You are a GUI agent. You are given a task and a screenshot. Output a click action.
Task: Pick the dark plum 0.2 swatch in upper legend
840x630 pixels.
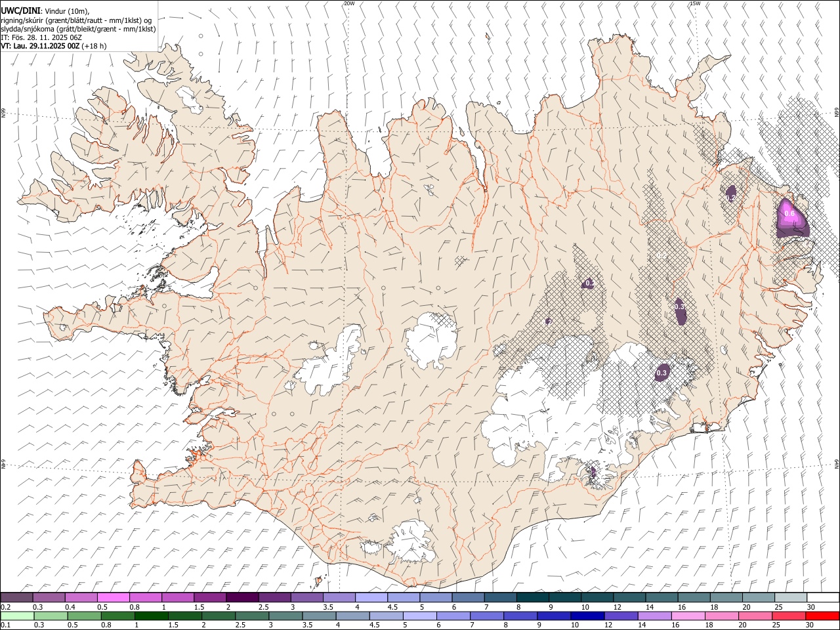click(x=16, y=598)
